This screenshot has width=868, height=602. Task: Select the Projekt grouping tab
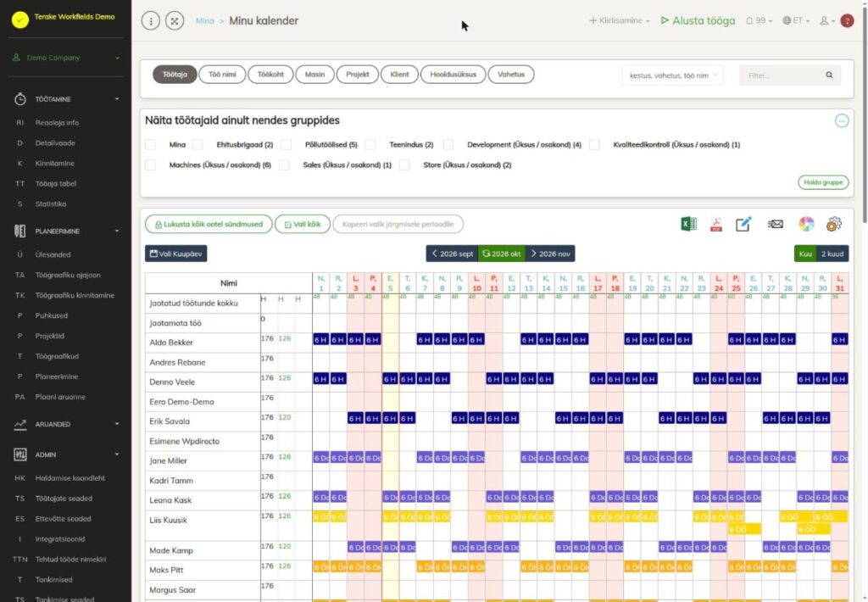pos(358,75)
